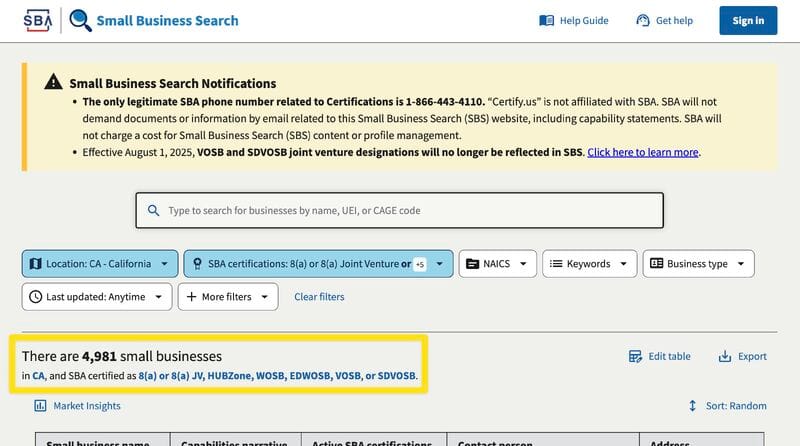The height and width of the screenshot is (446, 800).
Task: Expand the Location: CA - California filter
Action: [x=99, y=264]
